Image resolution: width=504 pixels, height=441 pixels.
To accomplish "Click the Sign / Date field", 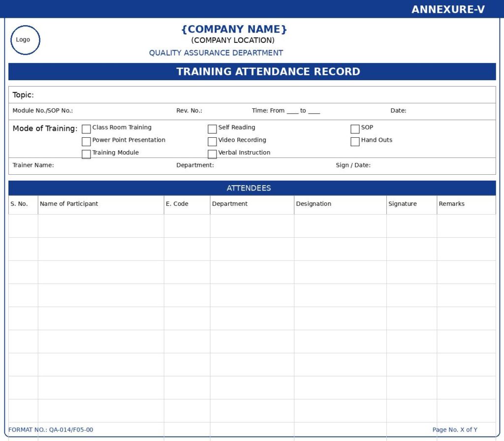I will coord(353,165).
